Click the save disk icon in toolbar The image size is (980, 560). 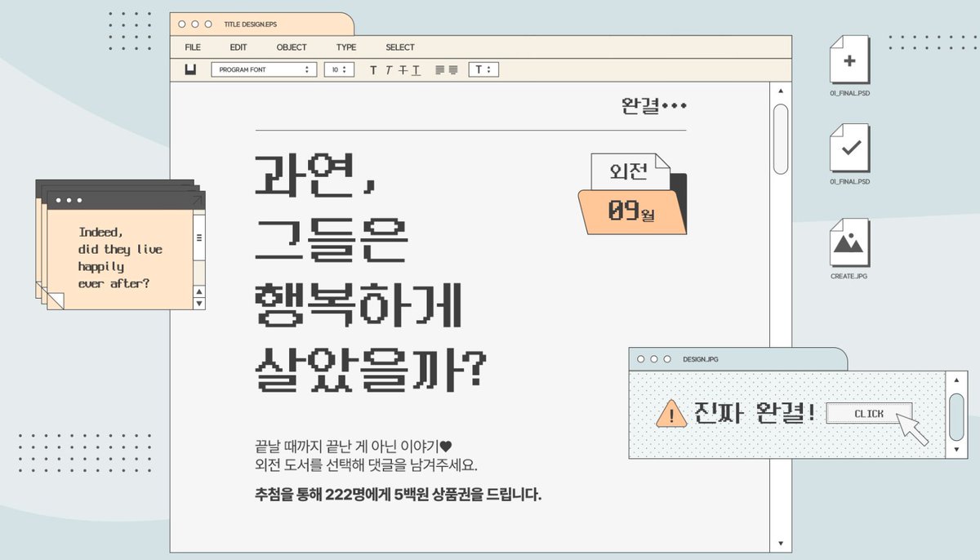(191, 70)
